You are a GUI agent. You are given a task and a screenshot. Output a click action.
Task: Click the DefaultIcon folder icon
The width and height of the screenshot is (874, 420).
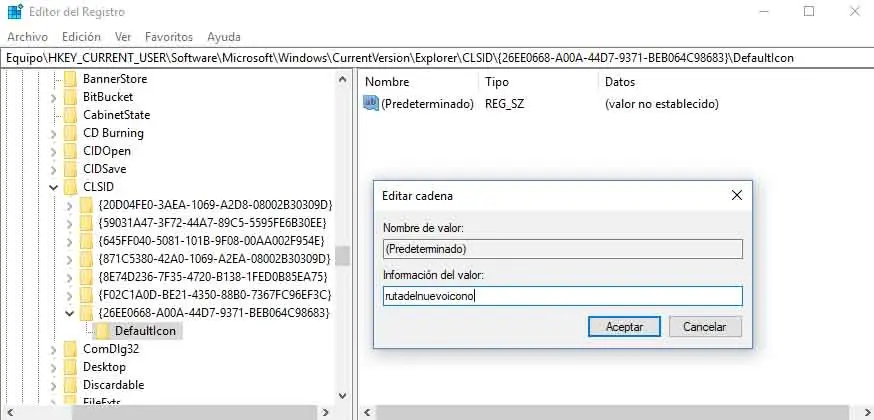102,331
